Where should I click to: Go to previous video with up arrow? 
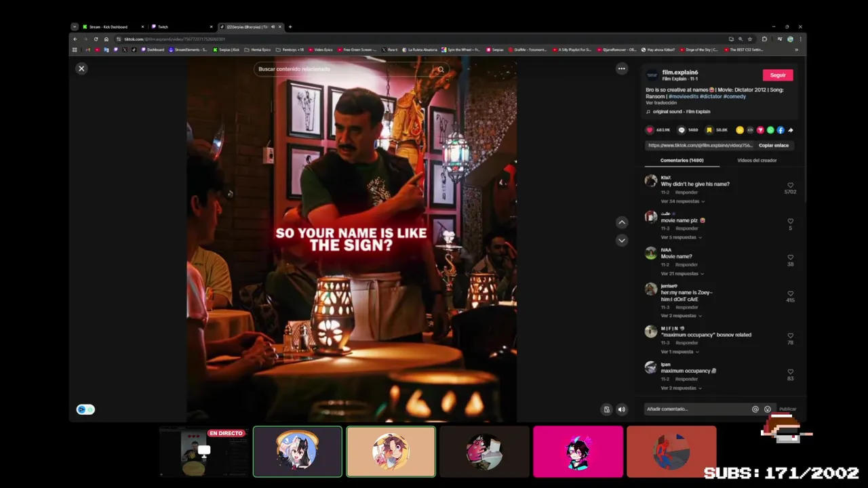621,222
